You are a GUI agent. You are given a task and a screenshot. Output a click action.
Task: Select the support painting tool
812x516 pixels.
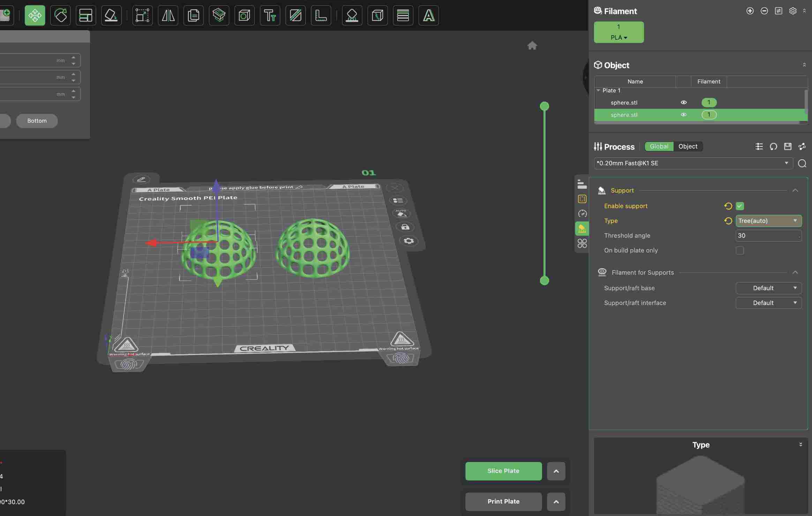[352, 15]
